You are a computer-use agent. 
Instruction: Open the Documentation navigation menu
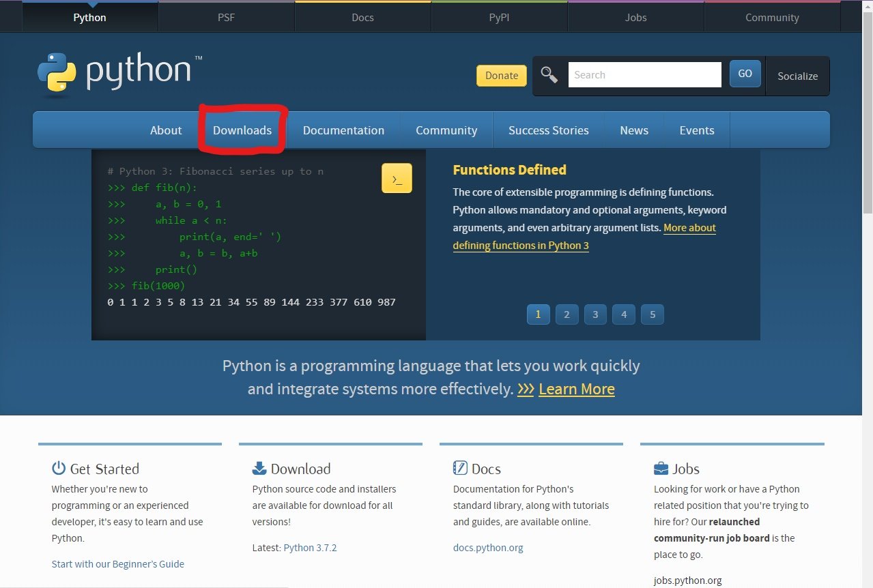point(343,130)
